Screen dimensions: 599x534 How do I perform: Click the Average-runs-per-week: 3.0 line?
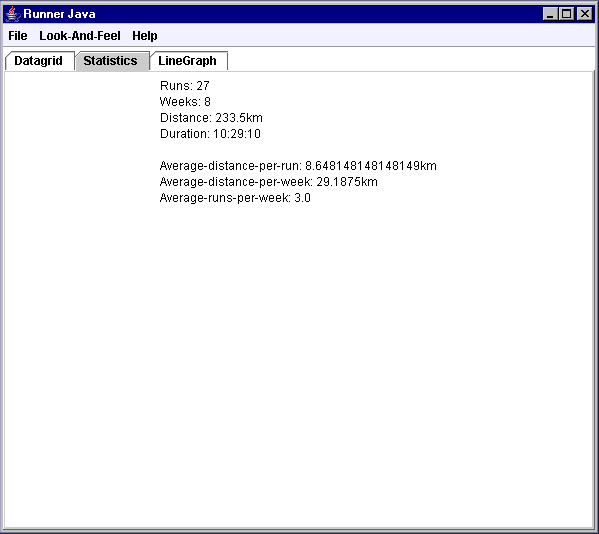[x=235, y=198]
